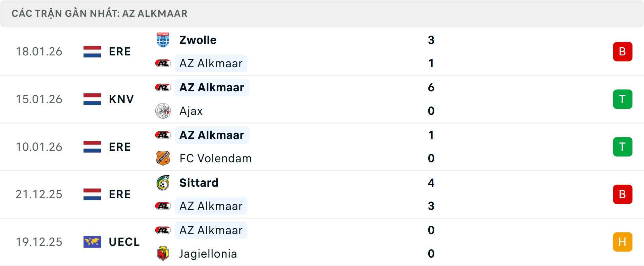644x266 pixels.
Task: Click the orange H badge for Jagiellonia match
Action: 623,242
